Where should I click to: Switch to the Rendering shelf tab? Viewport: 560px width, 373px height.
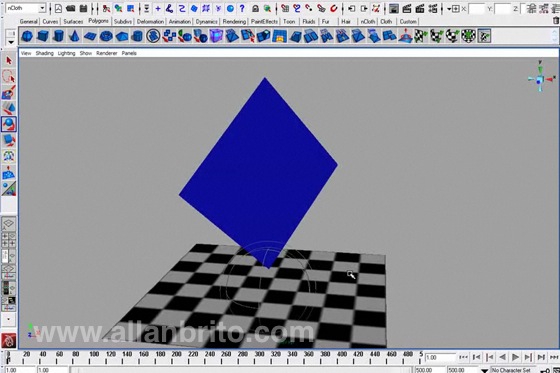(x=234, y=21)
